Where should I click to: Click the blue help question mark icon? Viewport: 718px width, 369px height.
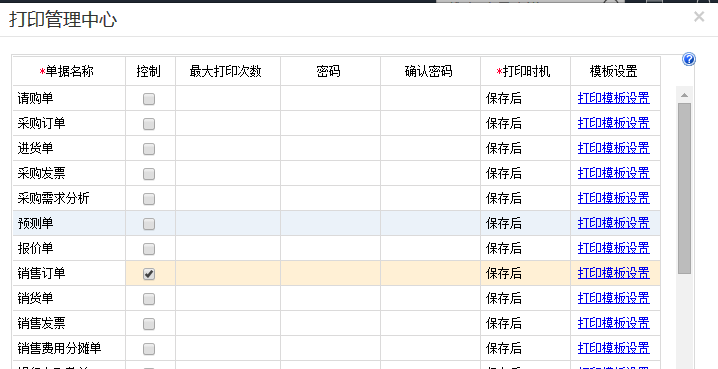[689, 59]
